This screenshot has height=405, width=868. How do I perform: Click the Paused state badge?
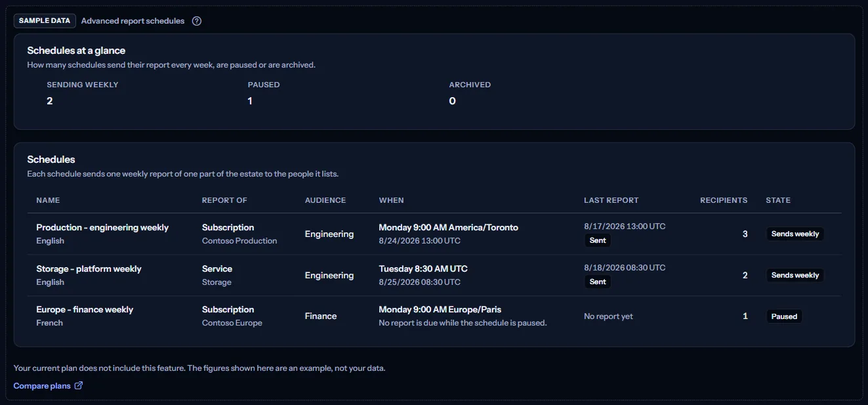pos(784,316)
